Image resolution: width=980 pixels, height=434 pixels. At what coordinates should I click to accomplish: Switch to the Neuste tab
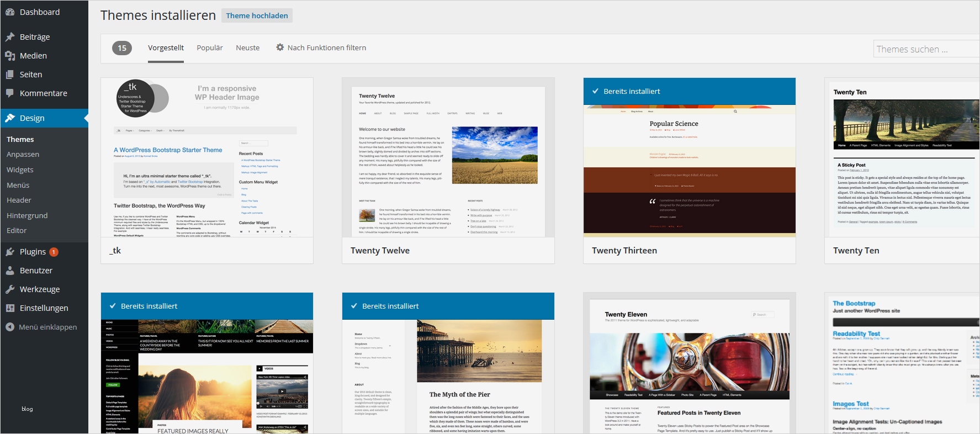tap(247, 48)
